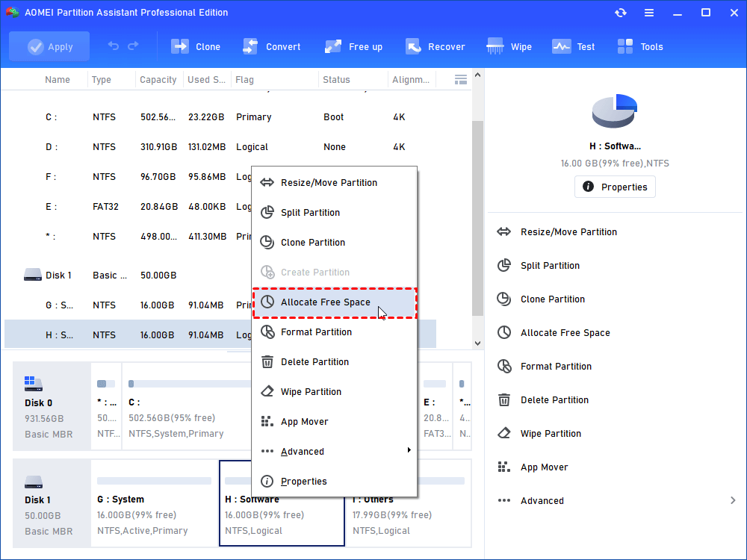Select the D: partition row

tap(220, 147)
